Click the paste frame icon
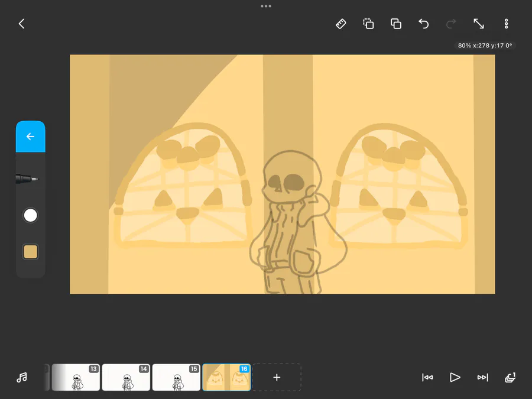Viewport: 532px width, 399px height. click(396, 24)
